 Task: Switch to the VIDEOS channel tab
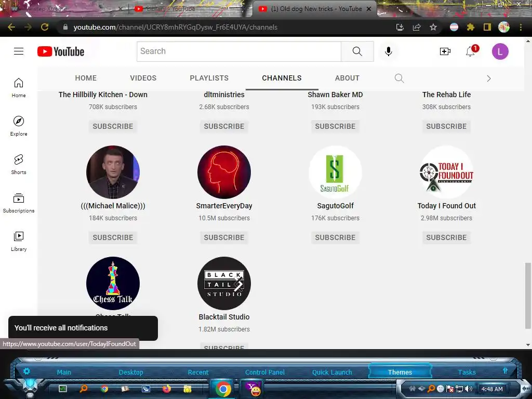tap(143, 78)
